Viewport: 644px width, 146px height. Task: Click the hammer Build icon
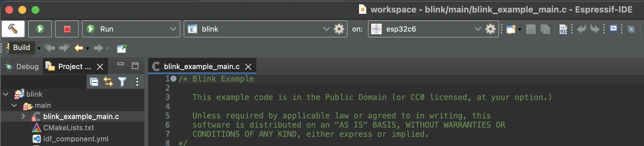tap(13, 29)
